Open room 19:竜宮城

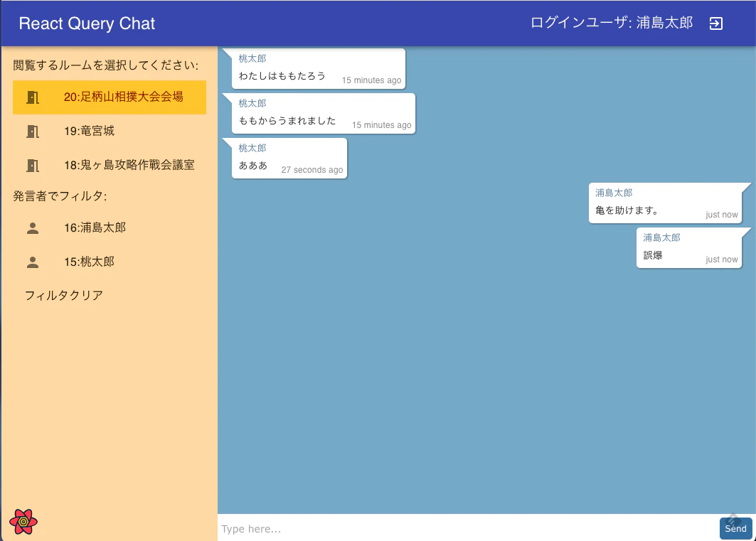(110, 131)
